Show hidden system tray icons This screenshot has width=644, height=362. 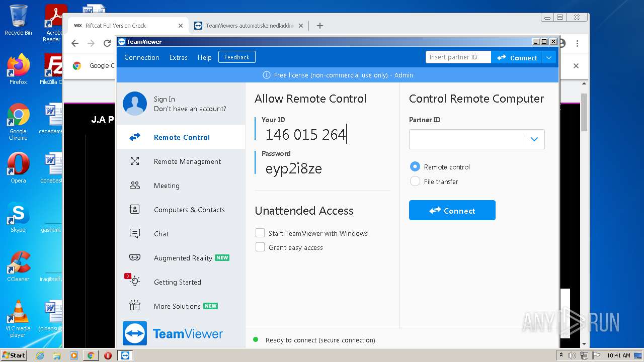pyautogui.click(x=561, y=355)
